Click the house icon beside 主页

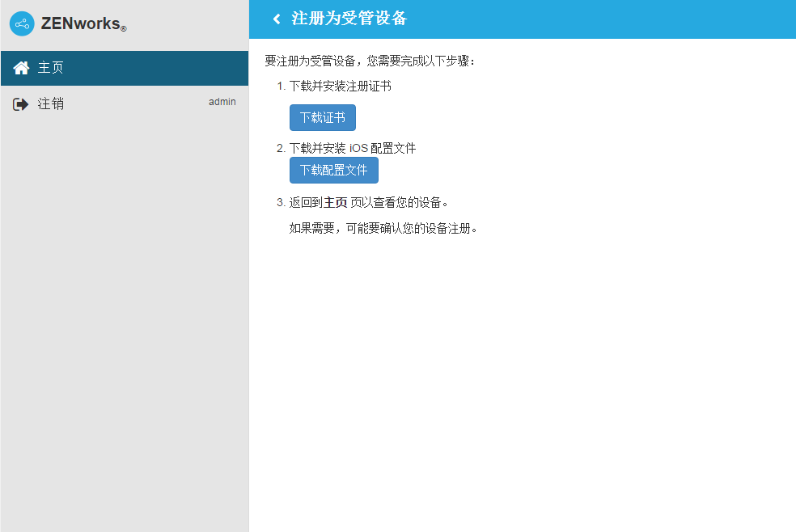21,68
